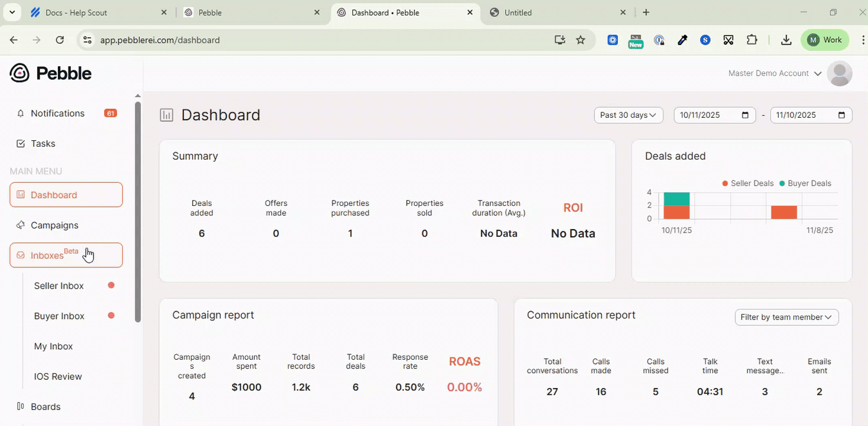
Task: Select Seller Inbox in sidebar
Action: [x=59, y=286]
